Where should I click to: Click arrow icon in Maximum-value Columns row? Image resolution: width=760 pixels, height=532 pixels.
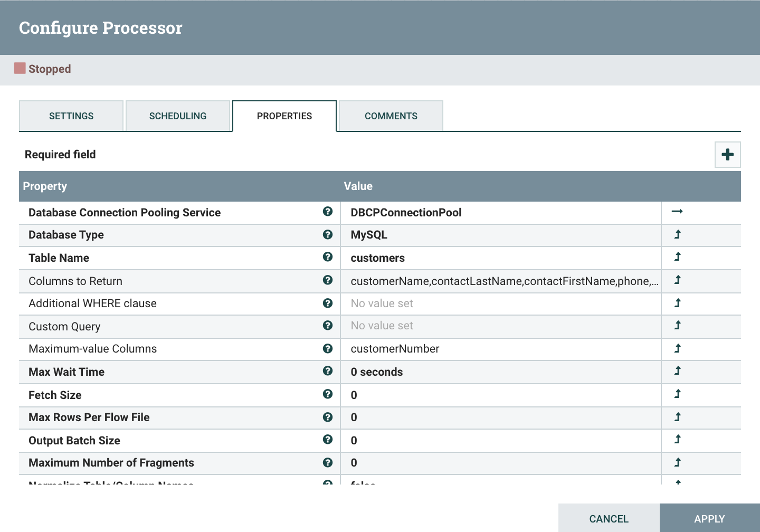tap(678, 348)
